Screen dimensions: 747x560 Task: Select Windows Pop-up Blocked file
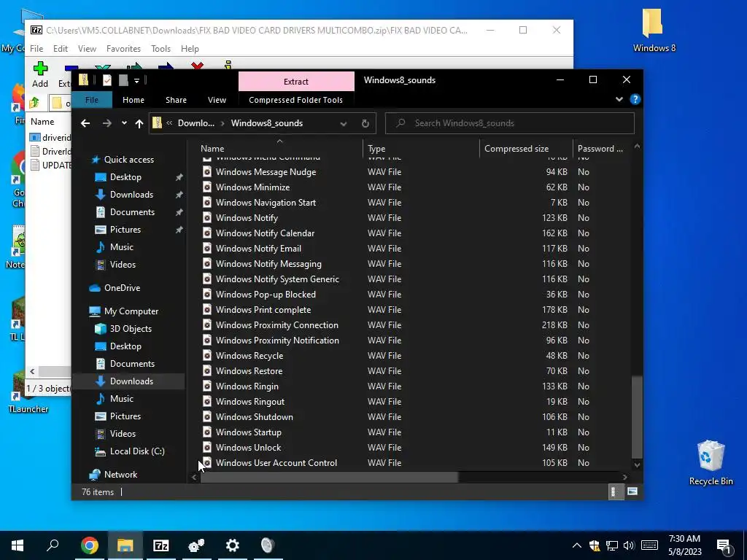tap(266, 295)
